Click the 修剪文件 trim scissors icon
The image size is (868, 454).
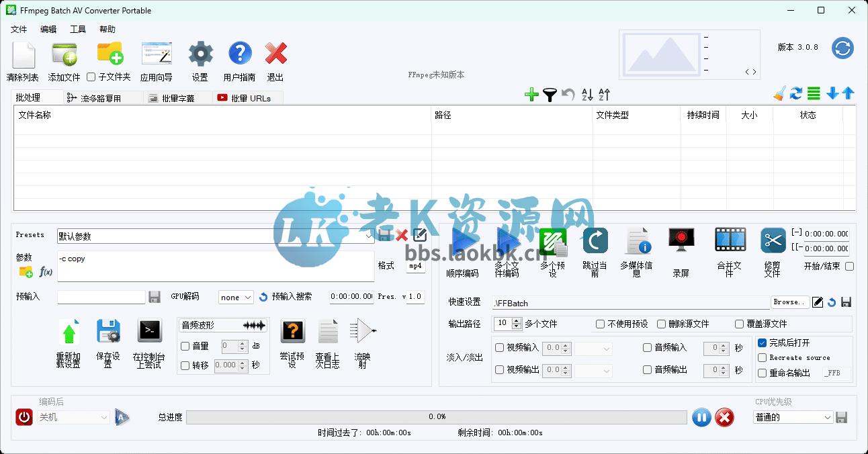point(773,240)
